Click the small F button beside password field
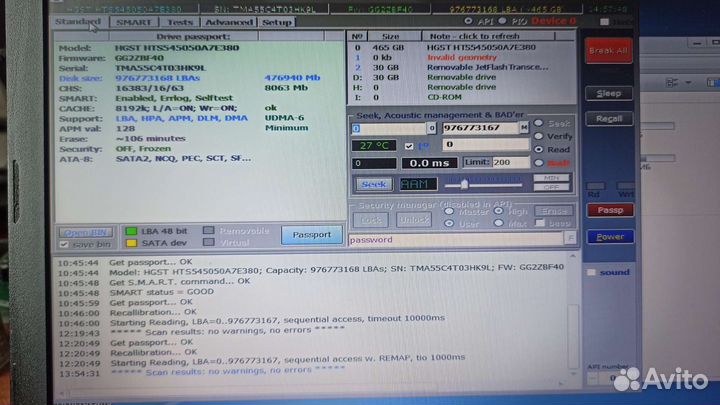 point(570,238)
